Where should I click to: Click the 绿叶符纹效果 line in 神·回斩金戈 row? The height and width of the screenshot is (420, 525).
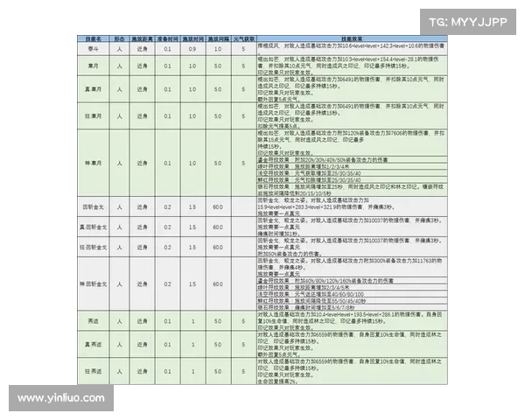(352, 287)
